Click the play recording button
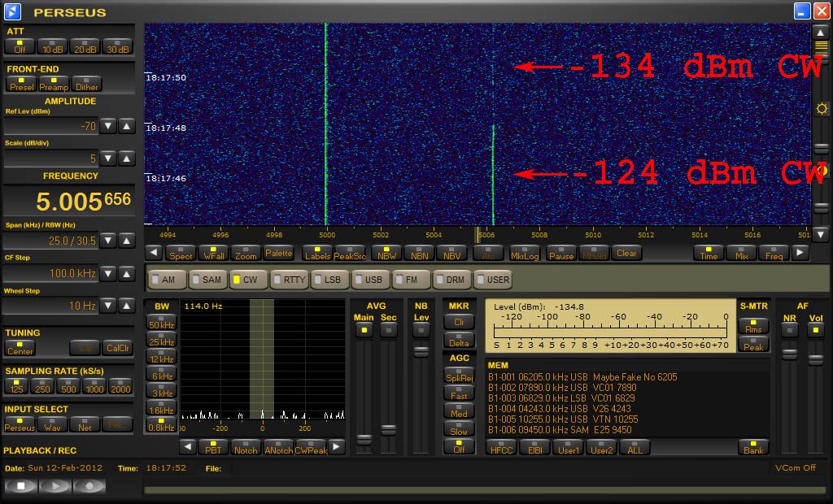 coord(55,486)
